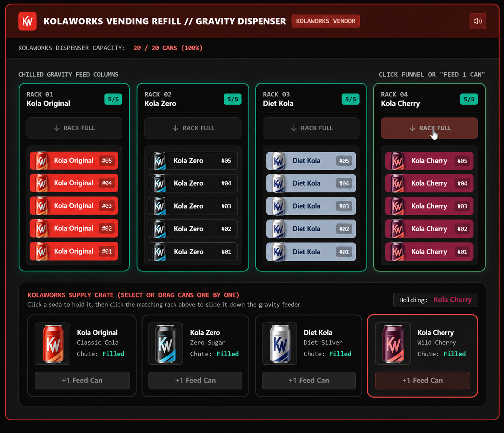Feed one Diet Kola can

pyautogui.click(x=309, y=381)
